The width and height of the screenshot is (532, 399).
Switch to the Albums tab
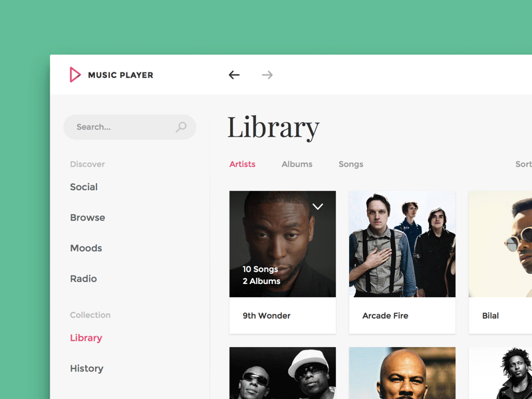(297, 164)
